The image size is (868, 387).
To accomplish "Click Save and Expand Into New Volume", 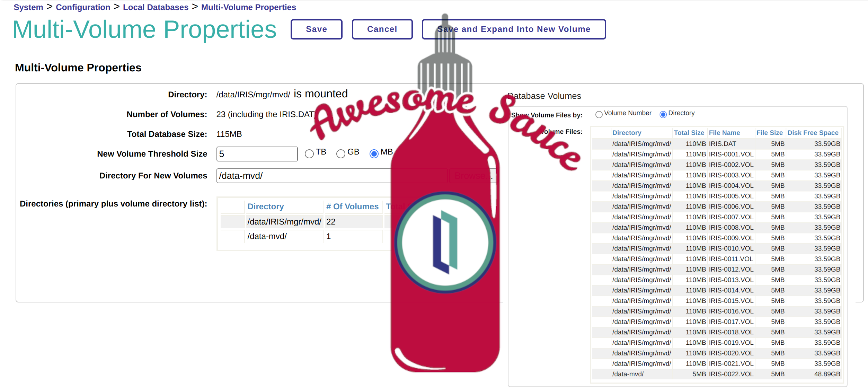I will (513, 29).
